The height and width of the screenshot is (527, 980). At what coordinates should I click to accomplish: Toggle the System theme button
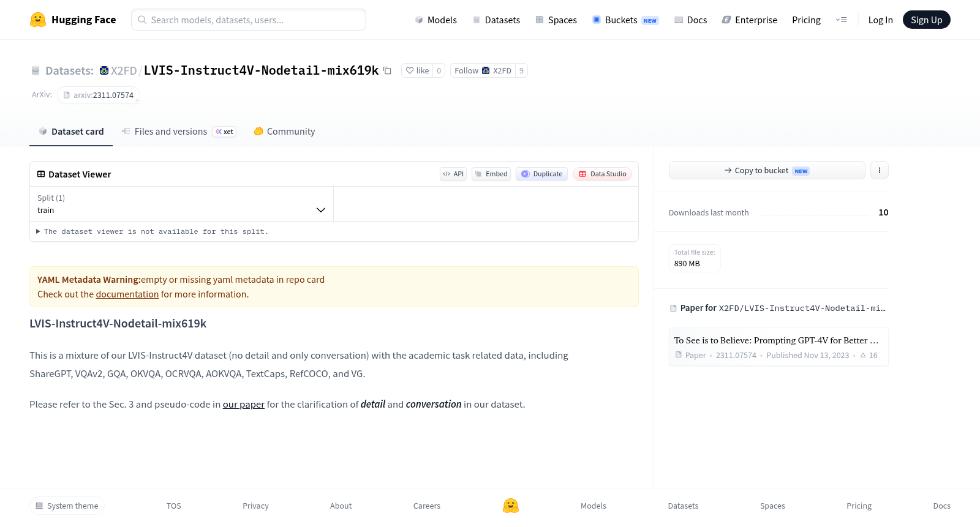pos(67,506)
